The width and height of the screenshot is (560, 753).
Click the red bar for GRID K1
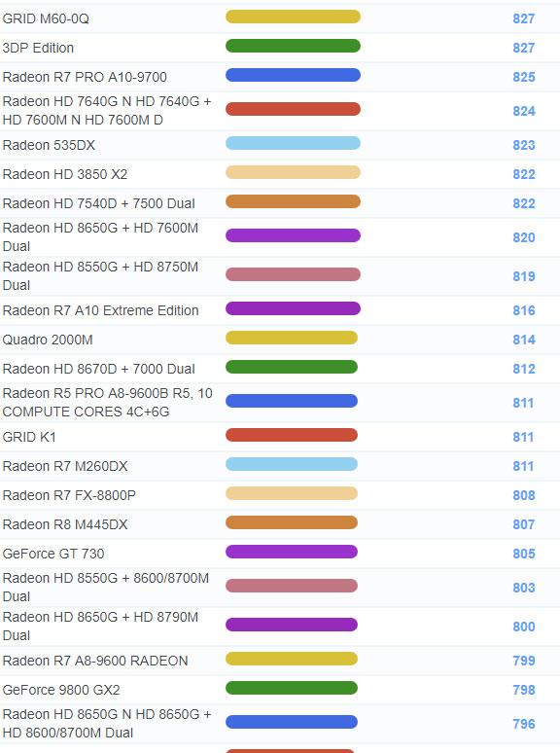pos(292,435)
